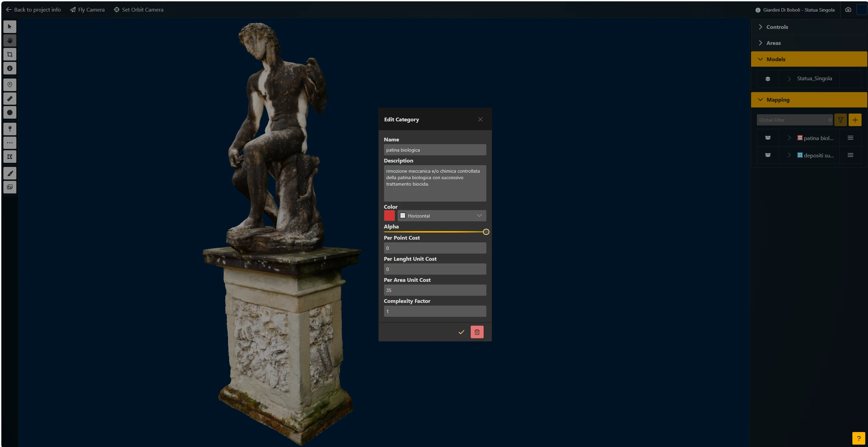Click Set Orbit Camera option
Viewport: 868px width, 447px height.
(139, 10)
